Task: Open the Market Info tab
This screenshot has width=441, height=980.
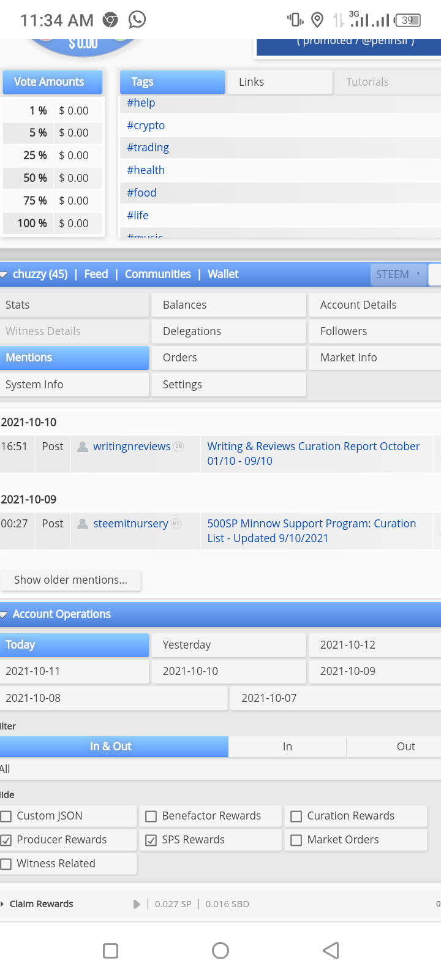Action: [x=375, y=358]
